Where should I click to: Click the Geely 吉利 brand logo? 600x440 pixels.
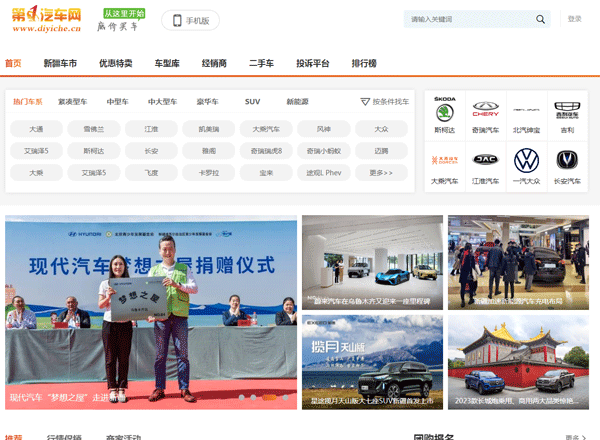click(x=567, y=110)
